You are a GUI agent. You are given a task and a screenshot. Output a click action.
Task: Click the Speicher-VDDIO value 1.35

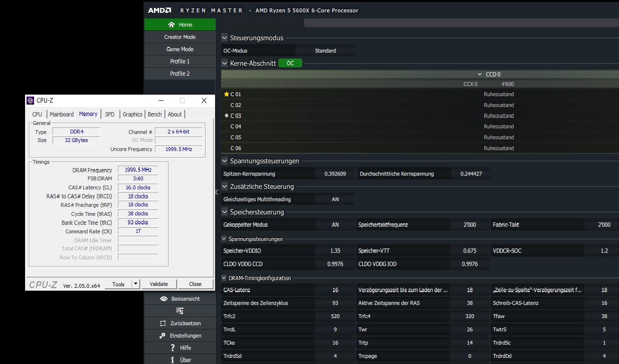coord(335,251)
